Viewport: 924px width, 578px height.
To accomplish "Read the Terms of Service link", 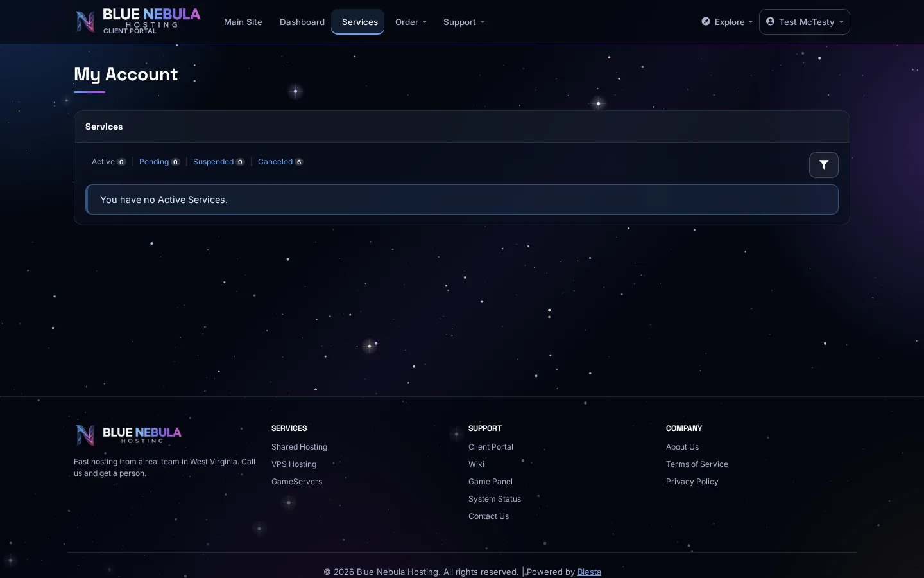I will coord(697,464).
